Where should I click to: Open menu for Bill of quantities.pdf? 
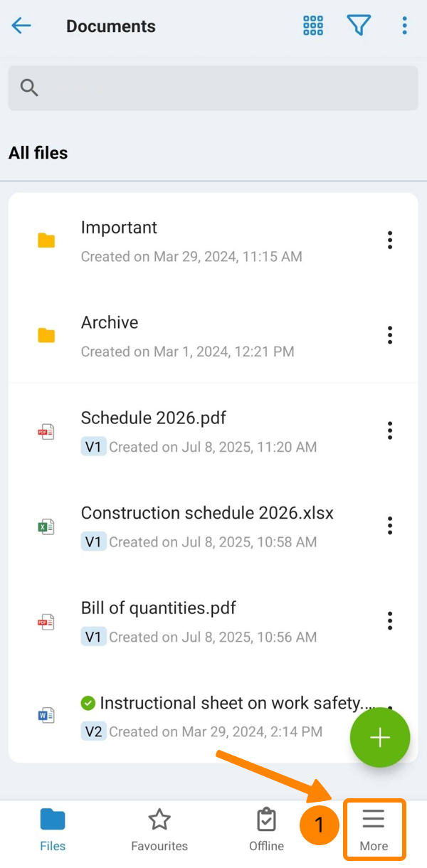(390, 620)
